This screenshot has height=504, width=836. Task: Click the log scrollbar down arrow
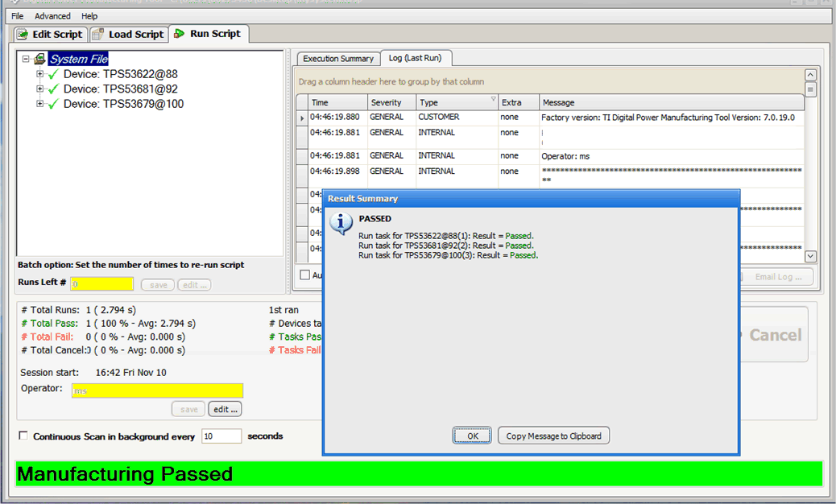point(810,256)
